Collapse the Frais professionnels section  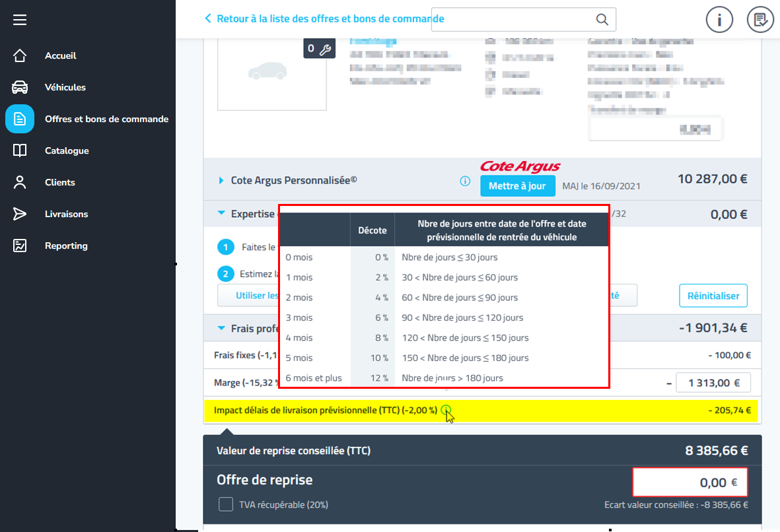(221, 327)
